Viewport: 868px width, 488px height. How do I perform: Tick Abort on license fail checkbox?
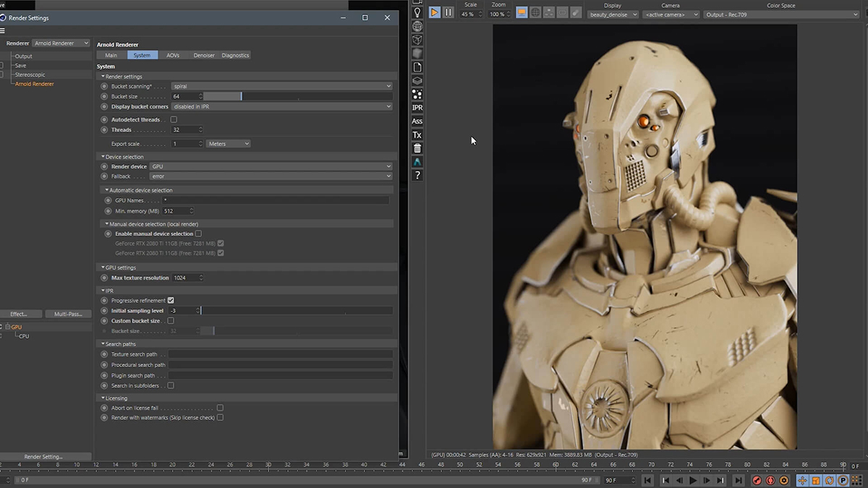tap(220, 408)
